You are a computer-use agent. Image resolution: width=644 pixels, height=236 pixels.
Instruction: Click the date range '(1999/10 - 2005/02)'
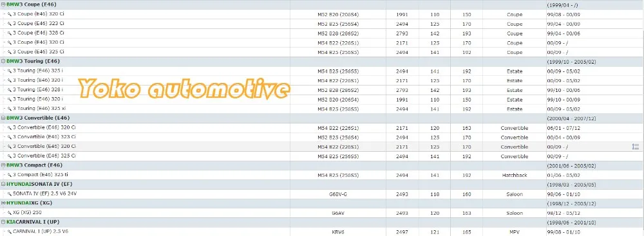[x=571, y=62]
